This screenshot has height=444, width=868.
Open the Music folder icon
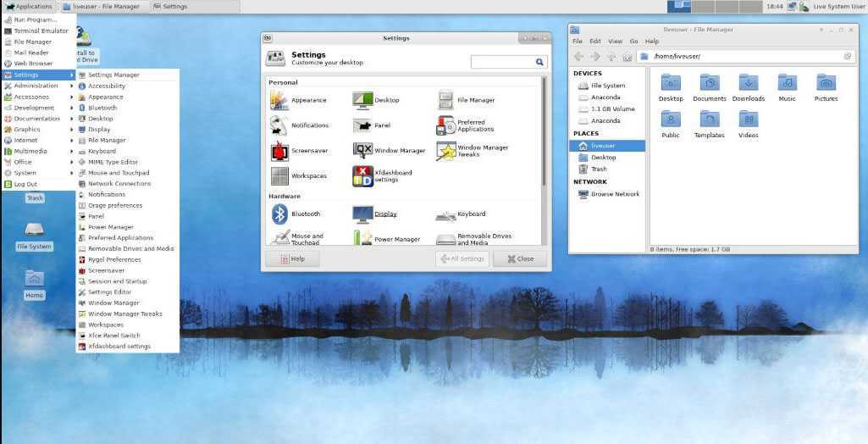click(x=787, y=83)
